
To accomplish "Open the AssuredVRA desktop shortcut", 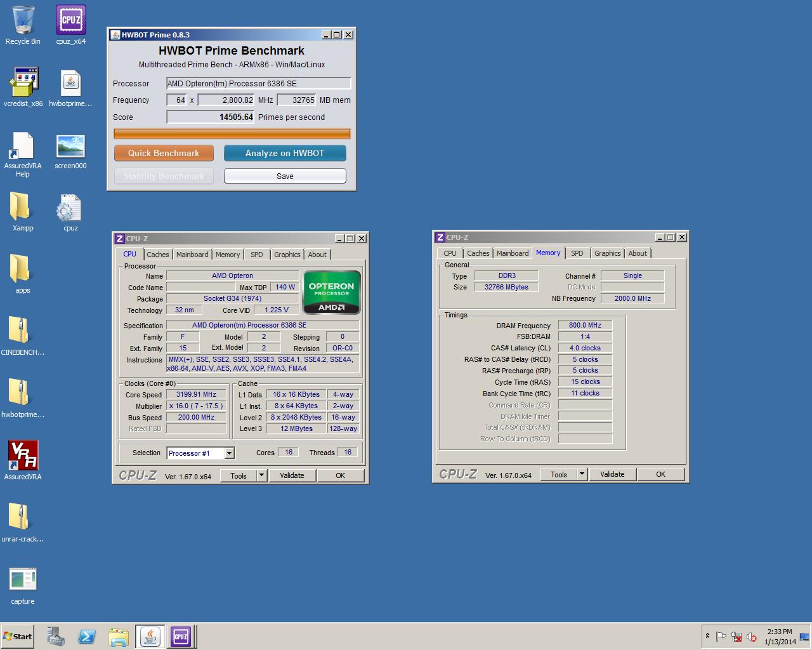I will (x=23, y=456).
